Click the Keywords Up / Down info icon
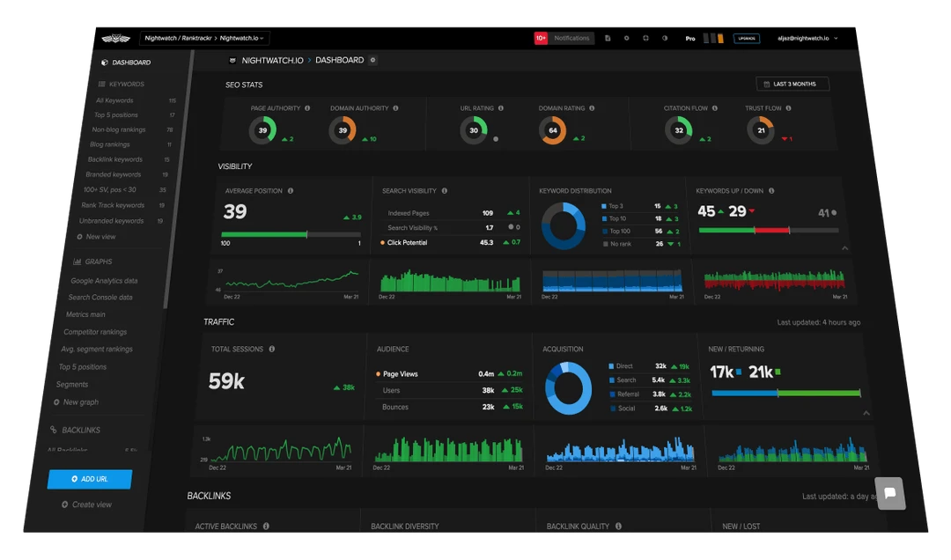Viewport: 951px width, 560px height. coord(771,191)
